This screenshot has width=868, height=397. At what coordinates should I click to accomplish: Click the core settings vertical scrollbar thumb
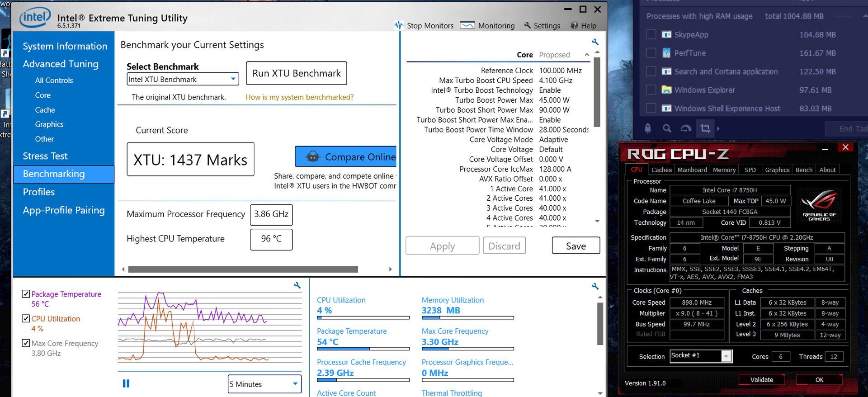point(597,91)
